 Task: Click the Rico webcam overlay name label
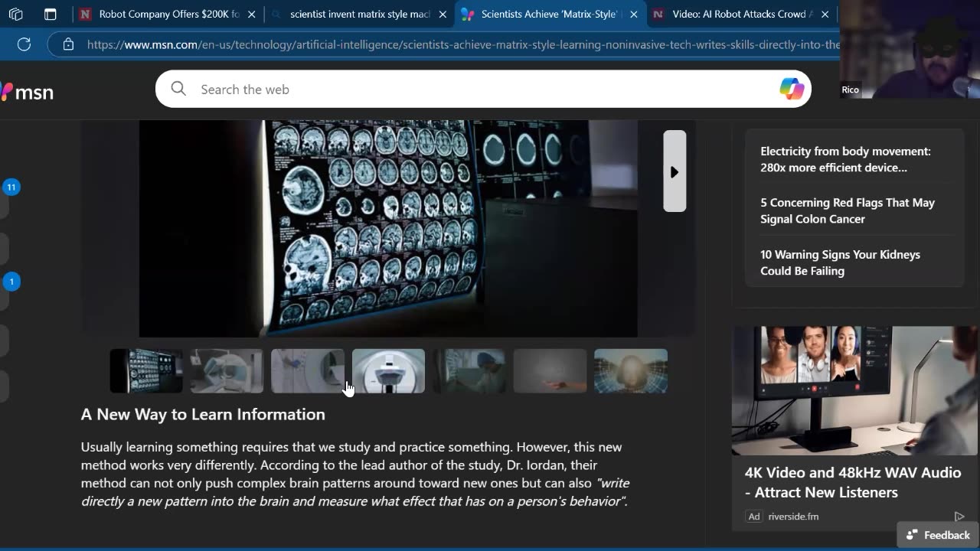click(x=850, y=90)
